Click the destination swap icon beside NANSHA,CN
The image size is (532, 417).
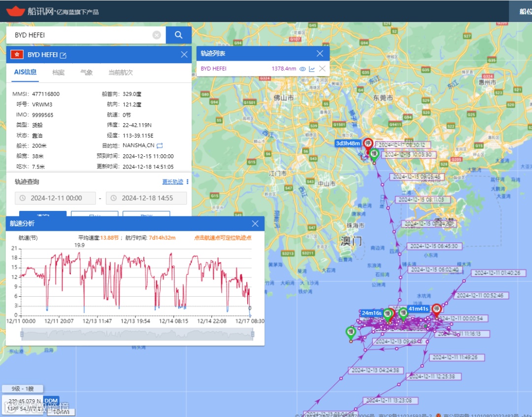[x=160, y=146]
